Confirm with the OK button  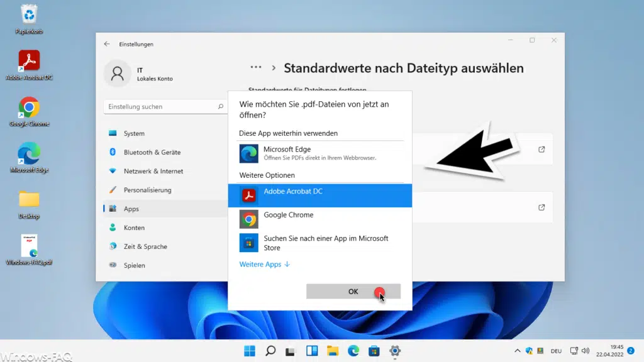353,291
